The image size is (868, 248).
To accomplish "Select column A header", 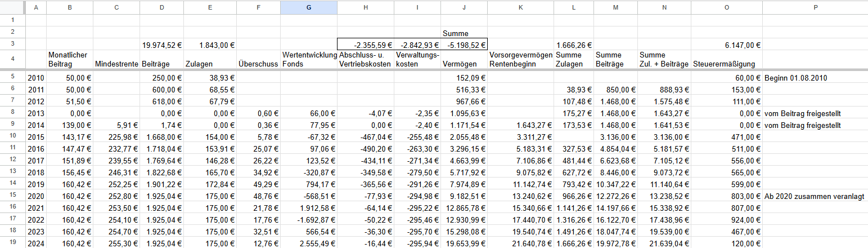I will click(35, 7).
